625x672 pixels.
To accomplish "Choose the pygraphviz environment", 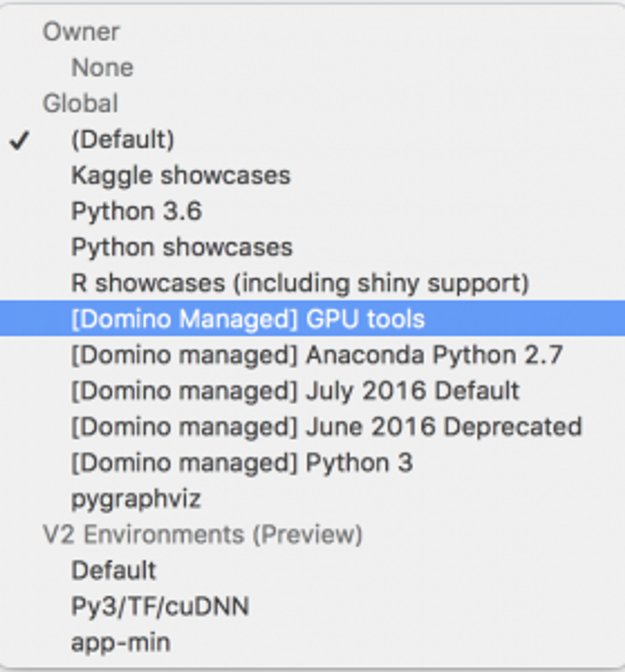I will (x=136, y=499).
